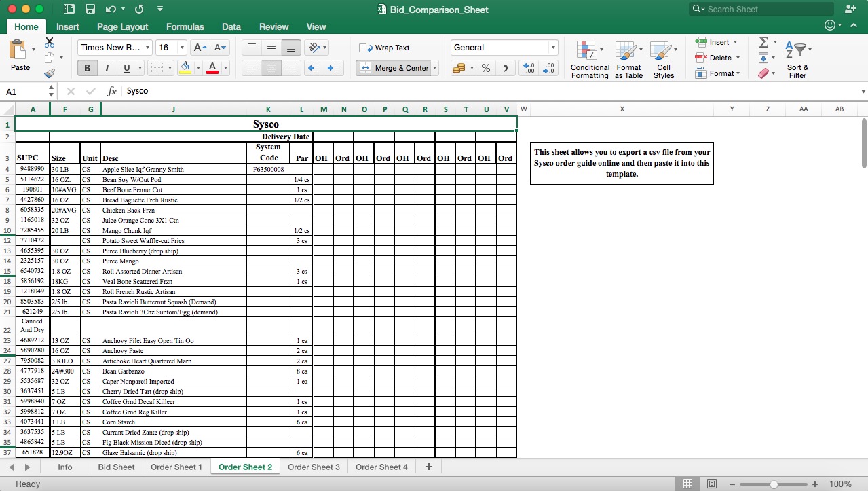Screen dimensions: 868x491
Task: Open the General number format dropdown
Action: tap(553, 48)
